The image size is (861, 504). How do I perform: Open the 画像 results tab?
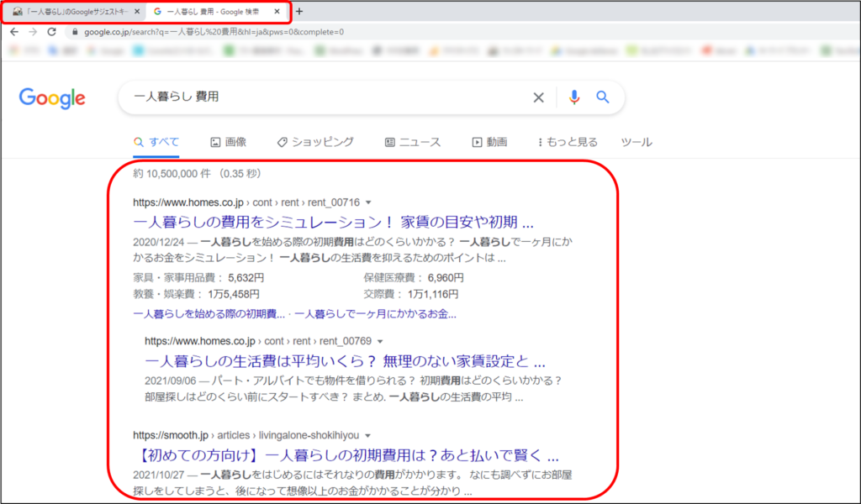point(229,142)
